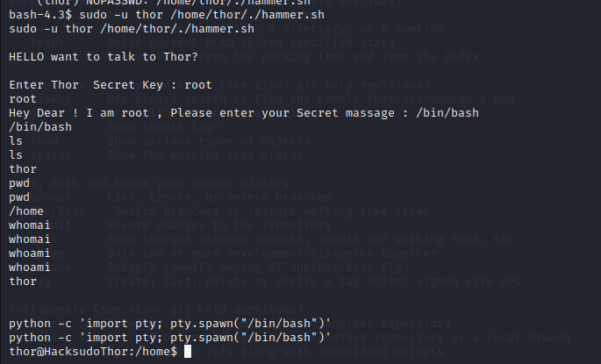
Task: Click the standalone "root" echoed line
Action: point(23,99)
